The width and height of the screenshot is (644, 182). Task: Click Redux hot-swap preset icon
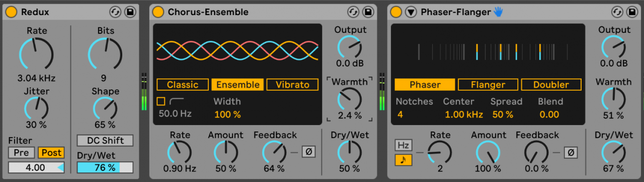(115, 11)
